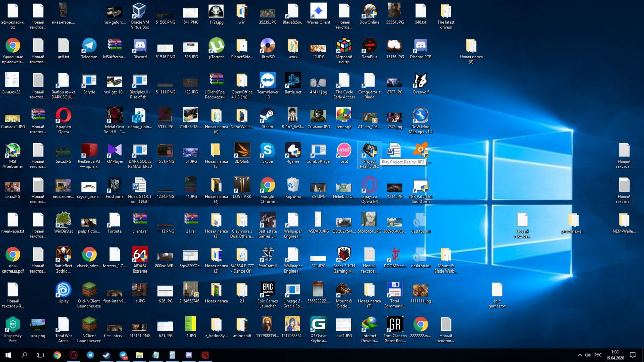The width and height of the screenshot is (644, 362).
Task: Open the Windows Start menu
Action: coord(8,355)
